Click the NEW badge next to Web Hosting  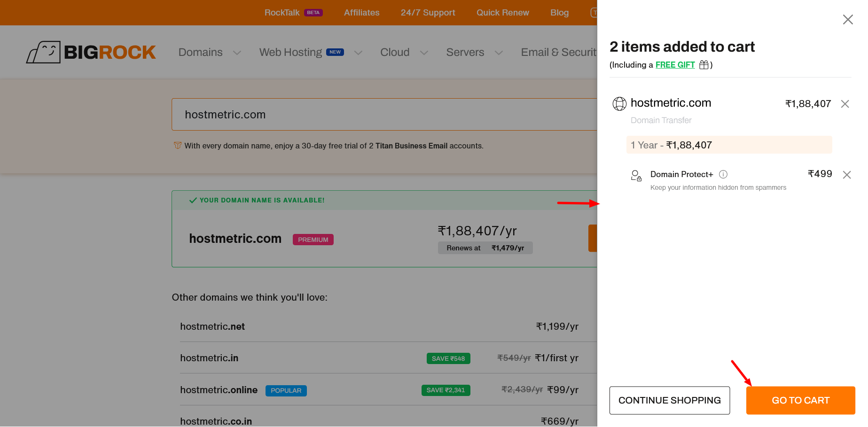tap(335, 52)
